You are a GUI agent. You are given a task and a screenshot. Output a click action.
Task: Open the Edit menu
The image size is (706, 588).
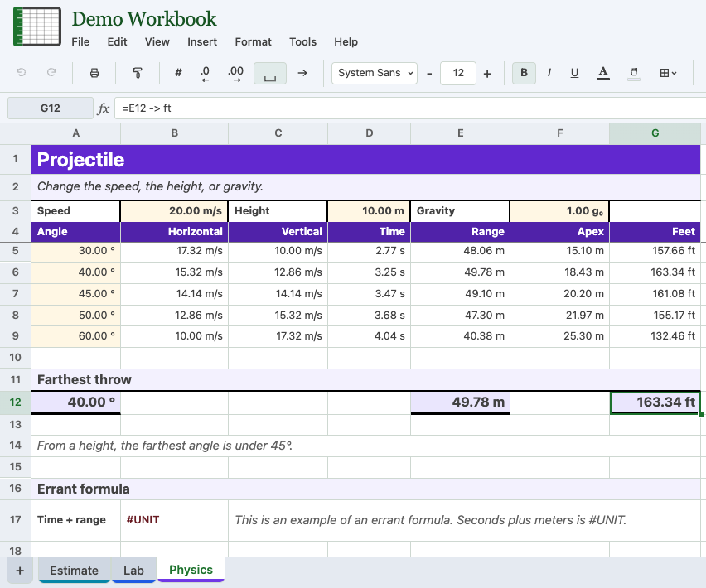[x=117, y=42]
